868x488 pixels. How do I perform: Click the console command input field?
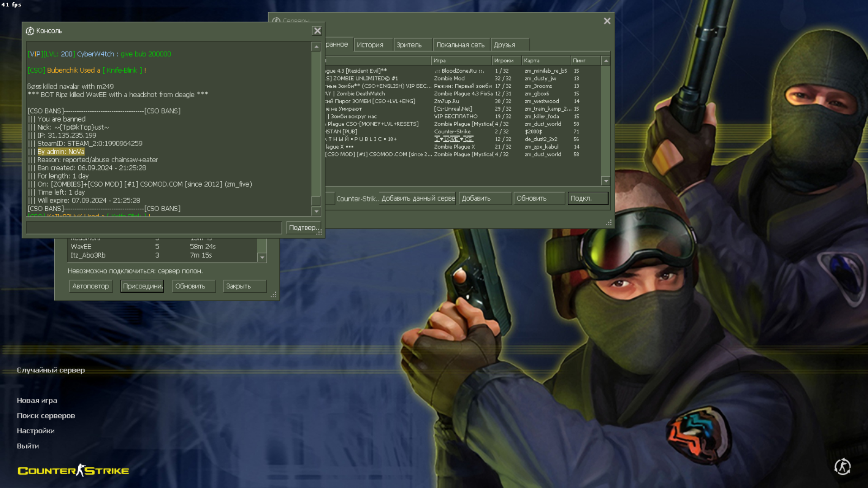154,228
